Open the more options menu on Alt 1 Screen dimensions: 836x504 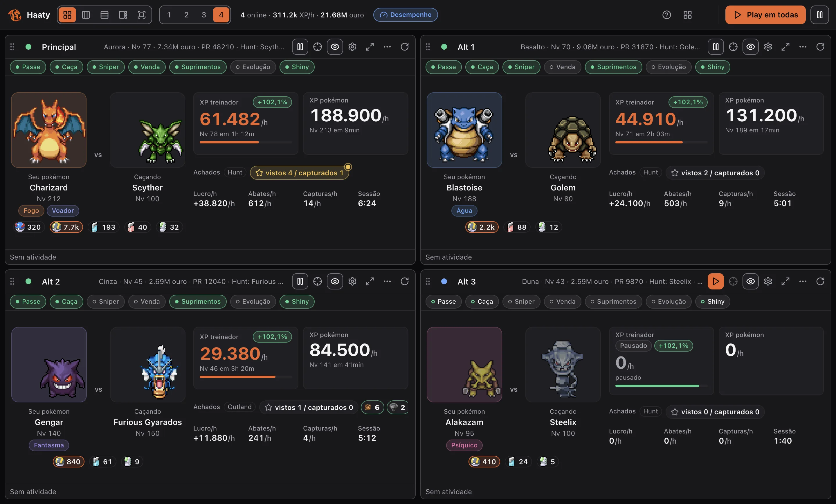click(x=803, y=47)
